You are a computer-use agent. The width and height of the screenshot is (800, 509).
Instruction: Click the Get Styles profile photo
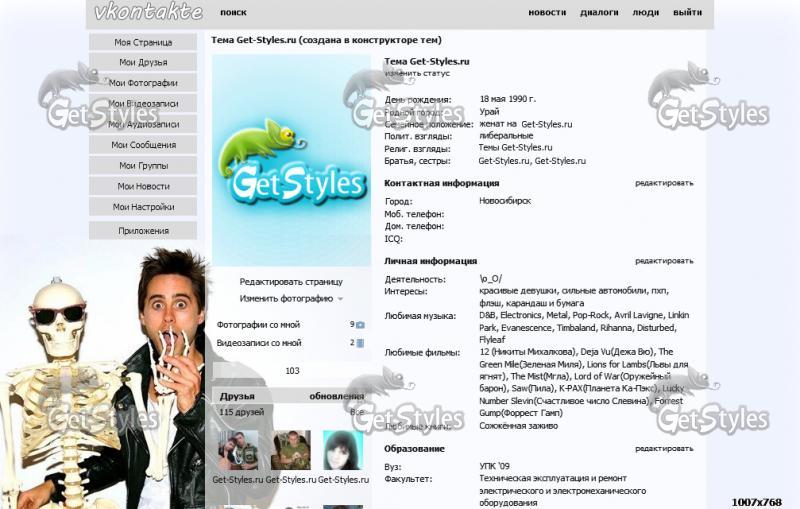(291, 161)
